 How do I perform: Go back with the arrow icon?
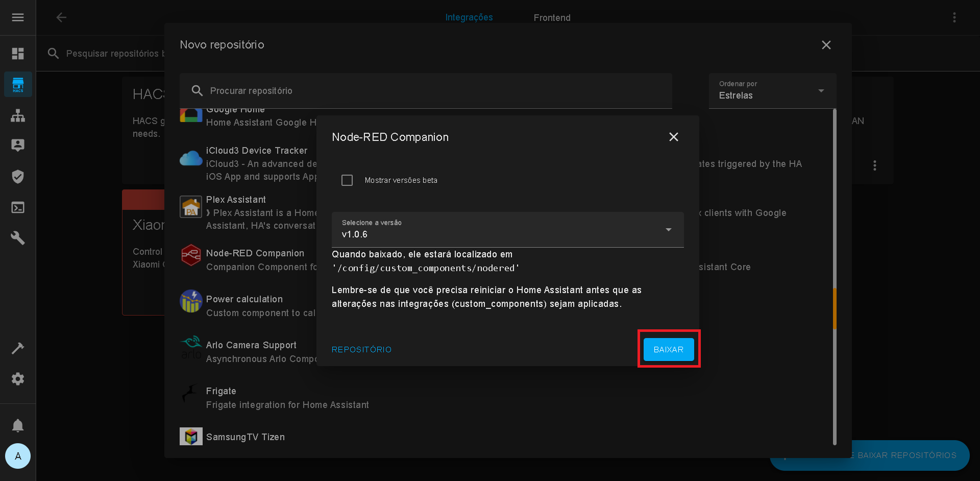pos(61,17)
